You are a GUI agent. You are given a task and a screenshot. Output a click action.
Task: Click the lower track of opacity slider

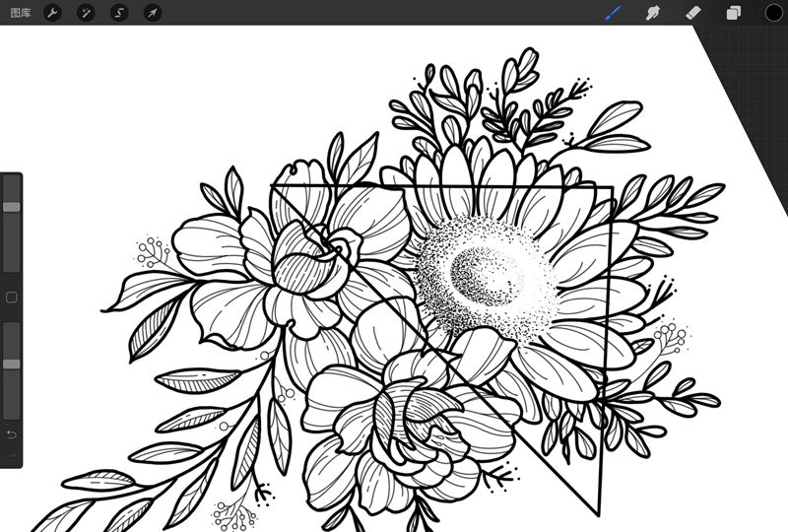pyautogui.click(x=12, y=394)
